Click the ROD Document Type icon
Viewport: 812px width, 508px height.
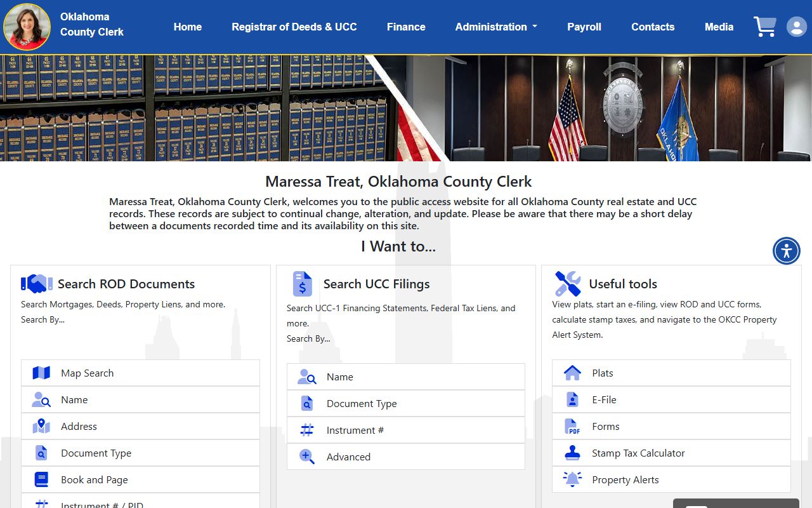41,453
